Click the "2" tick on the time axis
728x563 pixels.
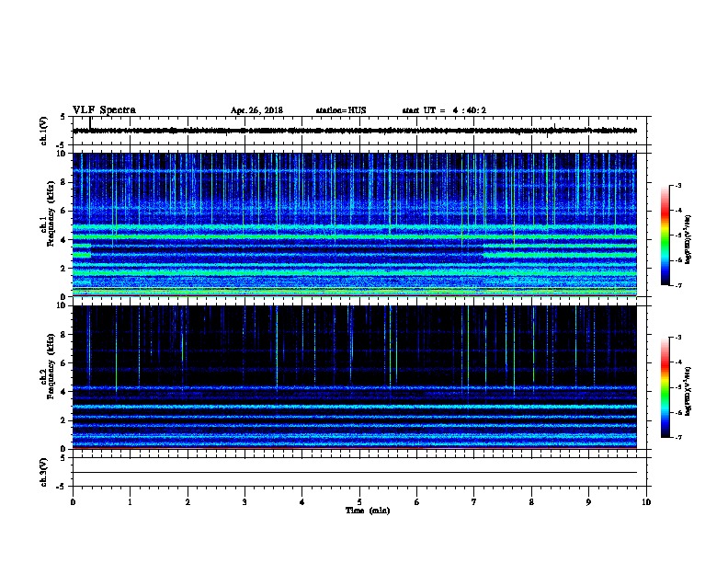[188, 501]
